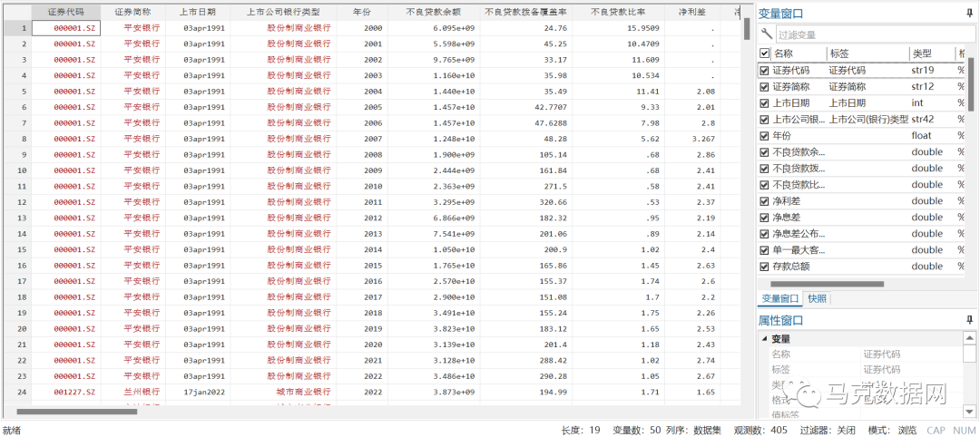Screen dimensions: 980x437
Task: Uncheck the 上市日期 variable checkbox
Action: [764, 103]
